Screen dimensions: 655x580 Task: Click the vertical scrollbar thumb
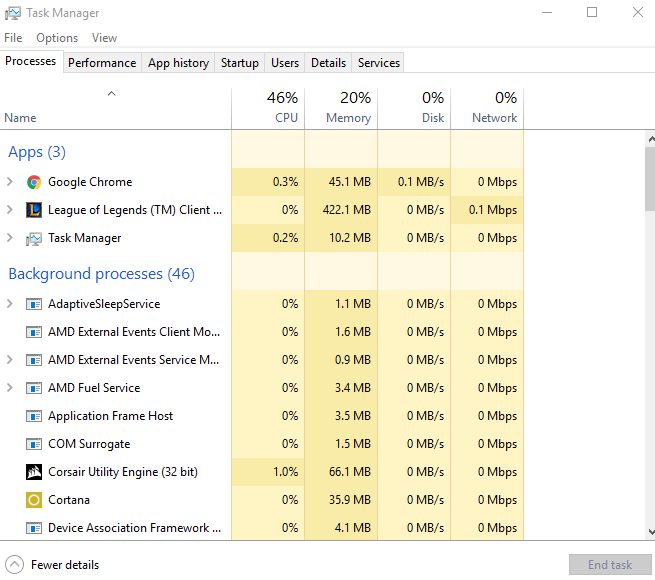(650, 179)
